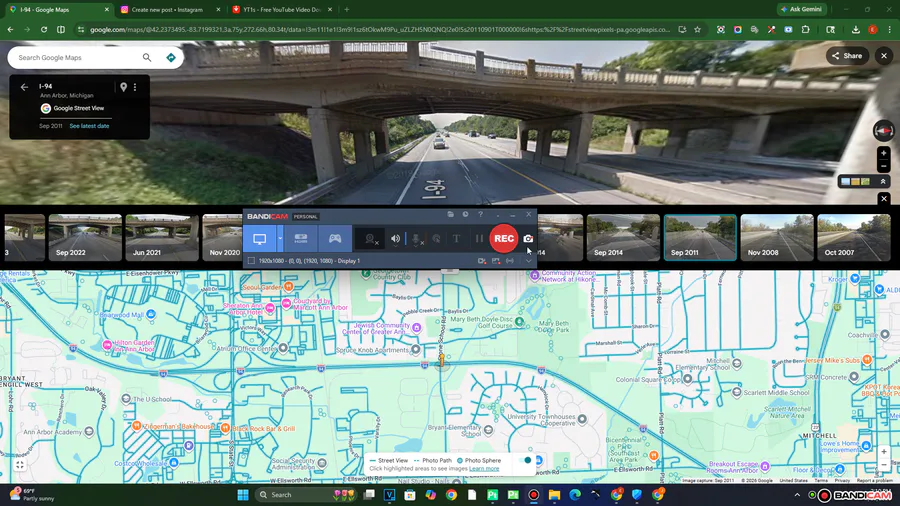The width and height of the screenshot is (900, 506).
Task: Click the location pin in I-94 panel
Action: click(x=123, y=87)
